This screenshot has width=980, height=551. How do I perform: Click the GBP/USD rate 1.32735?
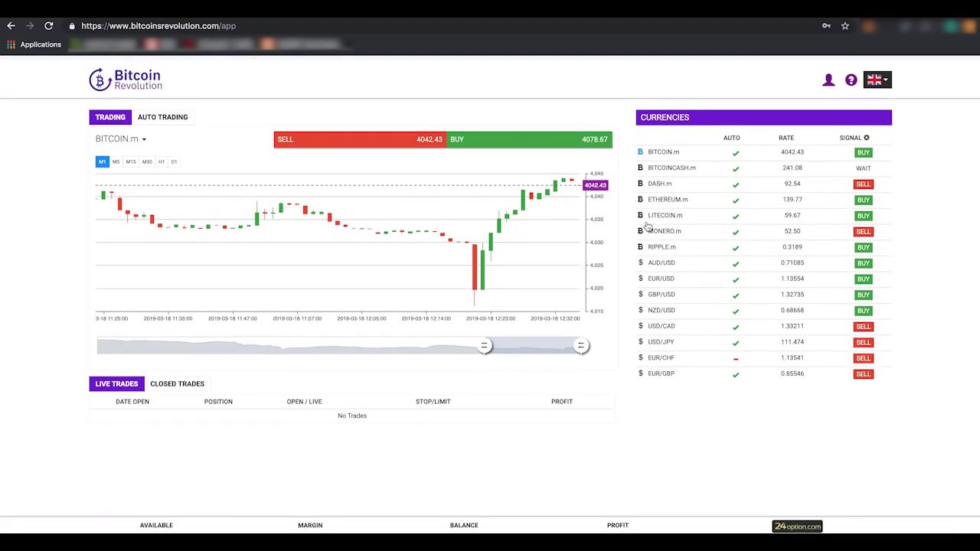click(792, 295)
